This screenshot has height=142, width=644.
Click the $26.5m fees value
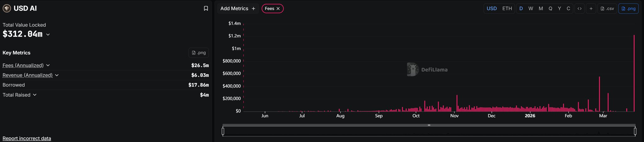click(200, 65)
